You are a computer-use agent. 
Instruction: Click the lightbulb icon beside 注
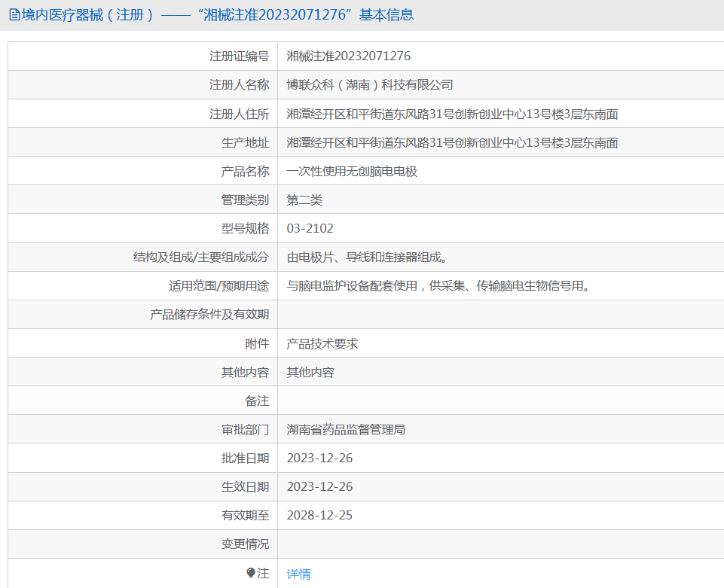click(x=251, y=573)
